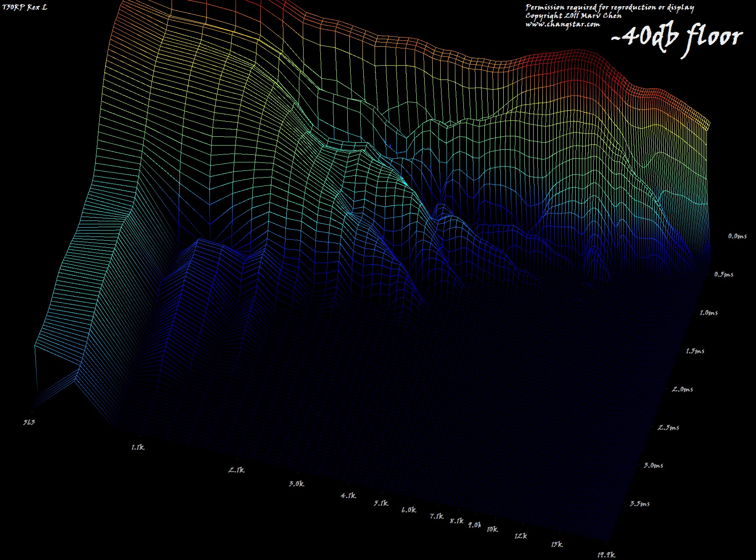The height and width of the screenshot is (560, 756).
Task: Click the 10k frequency axis label
Action: [x=492, y=529]
